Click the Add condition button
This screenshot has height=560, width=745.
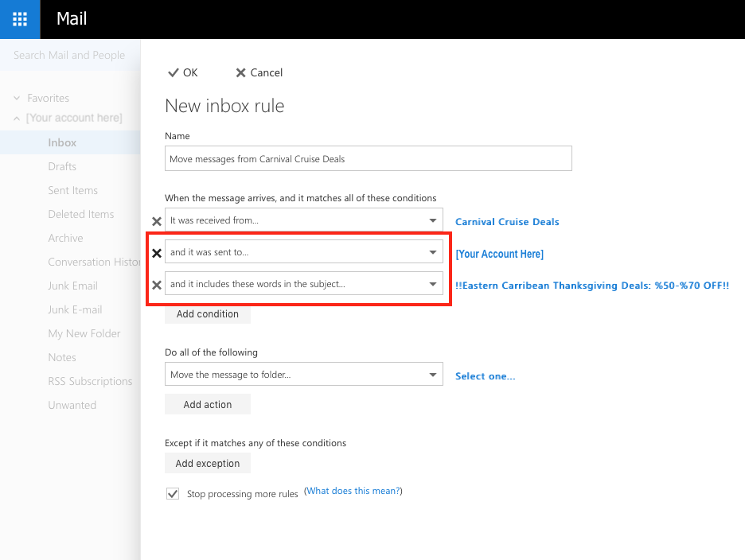coord(207,314)
